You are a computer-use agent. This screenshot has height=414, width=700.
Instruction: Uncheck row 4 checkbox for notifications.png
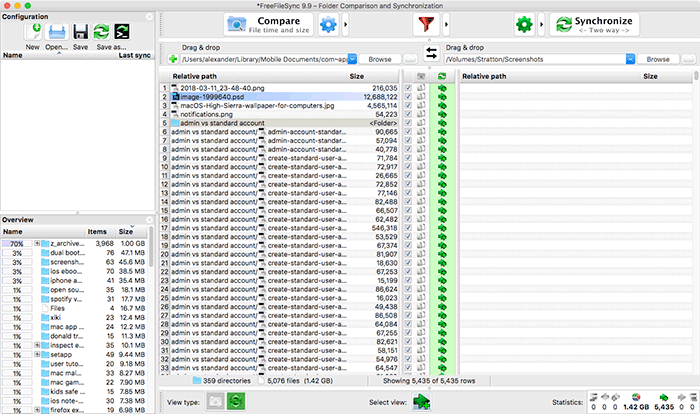[408, 114]
